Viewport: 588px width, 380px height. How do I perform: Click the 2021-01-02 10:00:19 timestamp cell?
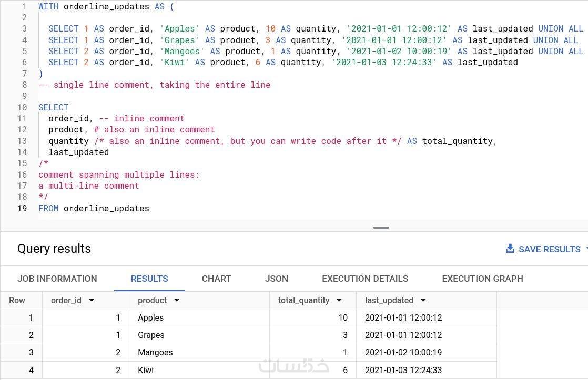[x=427, y=352]
